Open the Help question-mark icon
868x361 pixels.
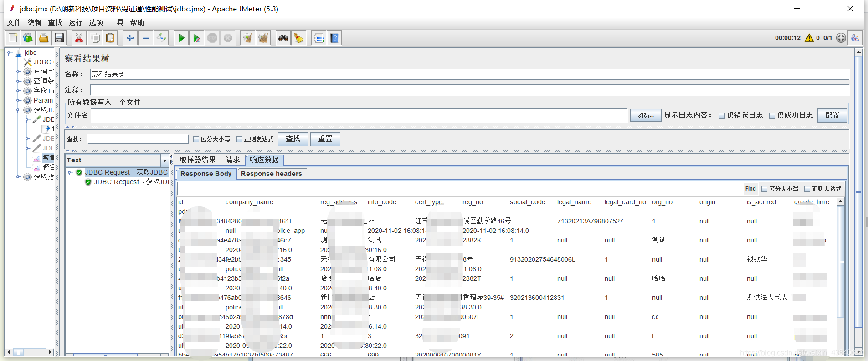pyautogui.click(x=334, y=38)
